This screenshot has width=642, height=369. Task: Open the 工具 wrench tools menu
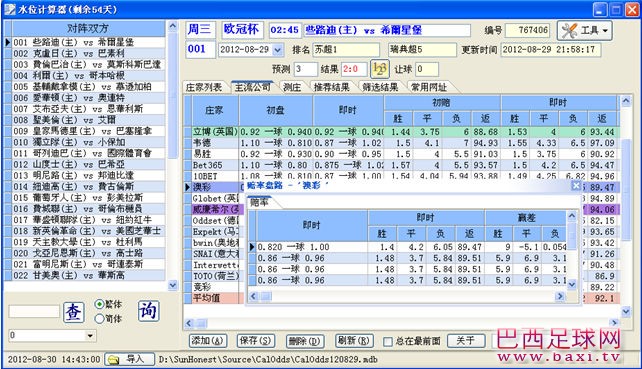coord(585,31)
